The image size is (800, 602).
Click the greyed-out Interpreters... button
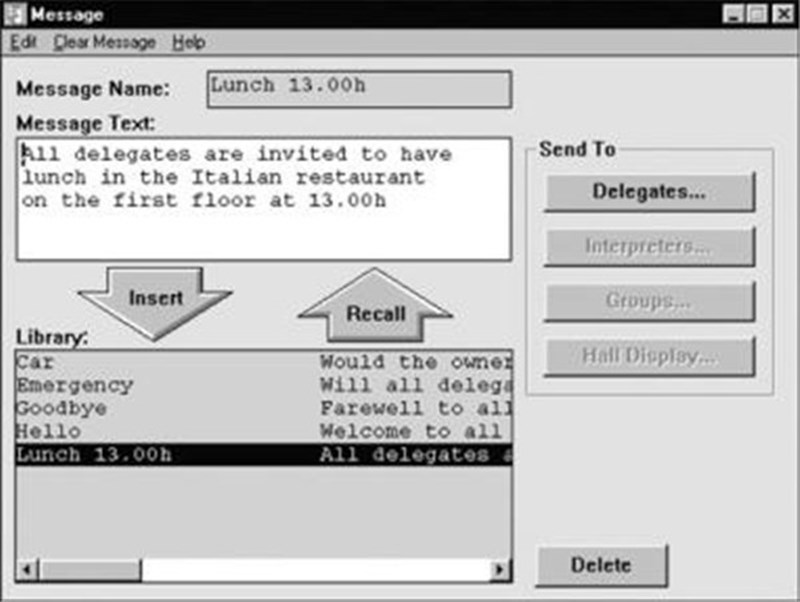(x=649, y=246)
